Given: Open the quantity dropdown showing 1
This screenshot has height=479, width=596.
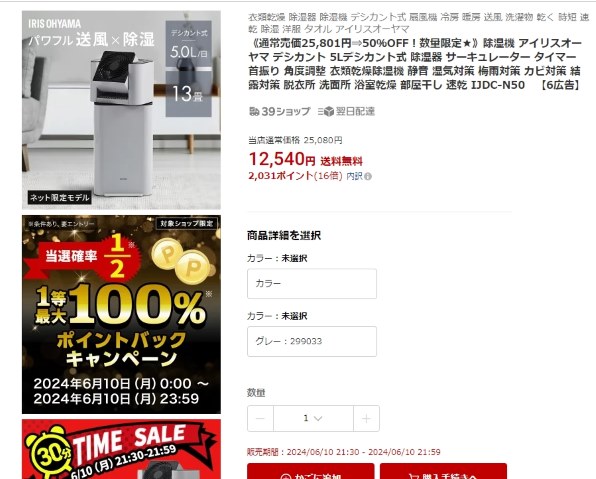Looking at the screenshot, I should (313, 419).
